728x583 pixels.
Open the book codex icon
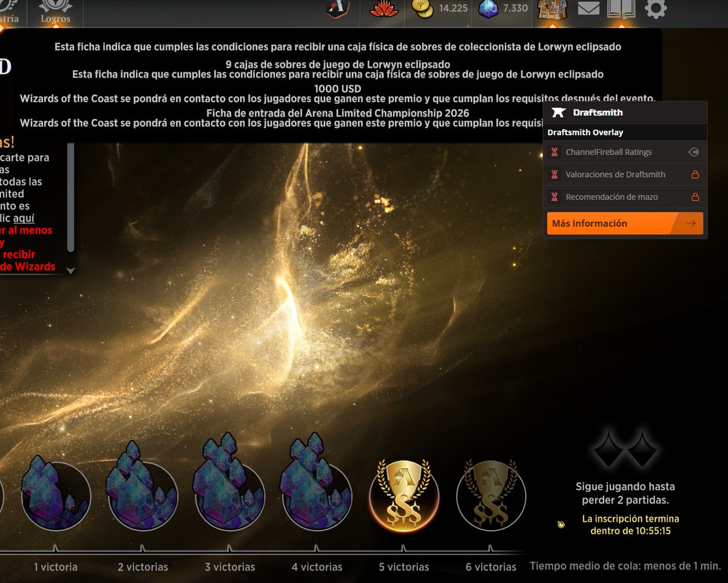(x=621, y=9)
